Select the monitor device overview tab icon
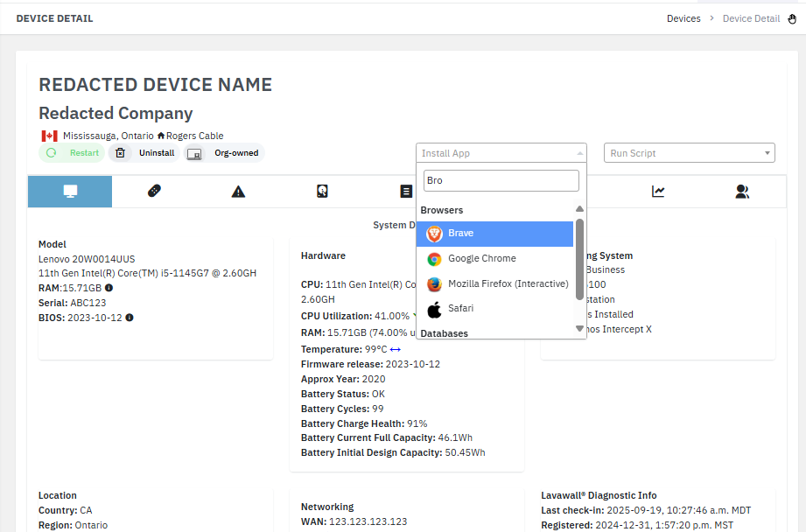 click(x=70, y=190)
